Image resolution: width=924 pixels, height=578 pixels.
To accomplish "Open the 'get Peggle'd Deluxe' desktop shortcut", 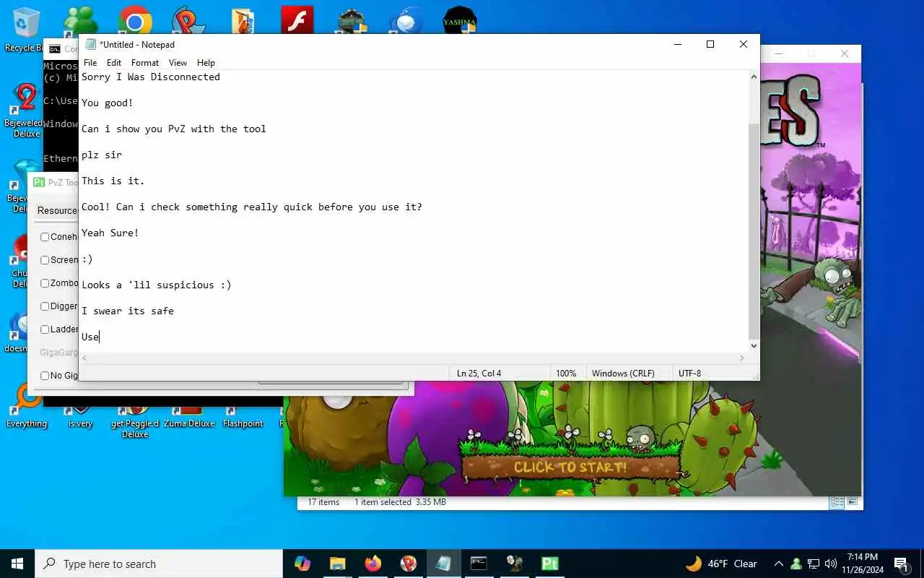I will [x=135, y=423].
